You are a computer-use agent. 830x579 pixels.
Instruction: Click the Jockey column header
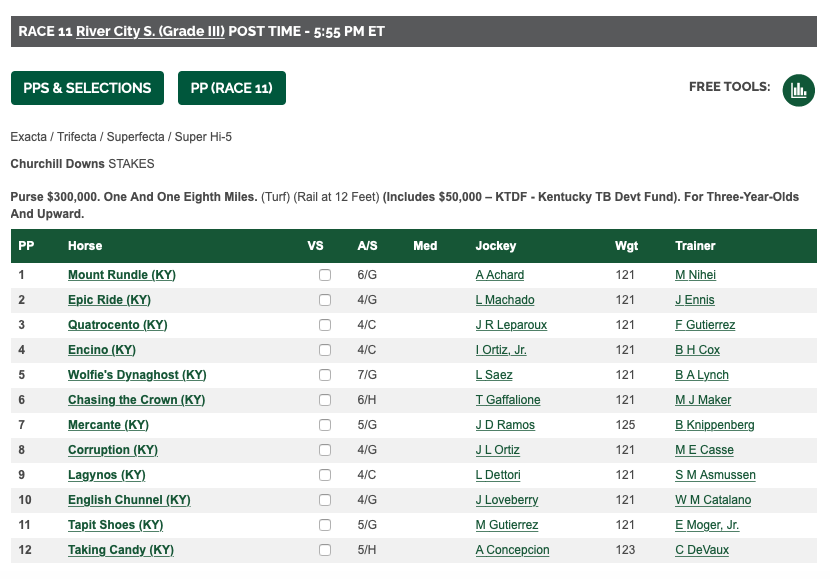tap(496, 246)
